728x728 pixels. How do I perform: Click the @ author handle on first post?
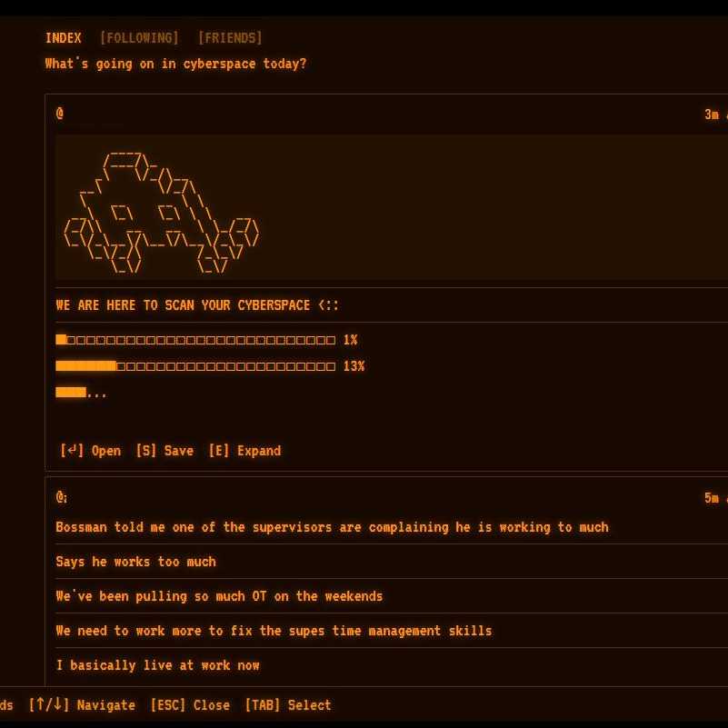(x=60, y=114)
